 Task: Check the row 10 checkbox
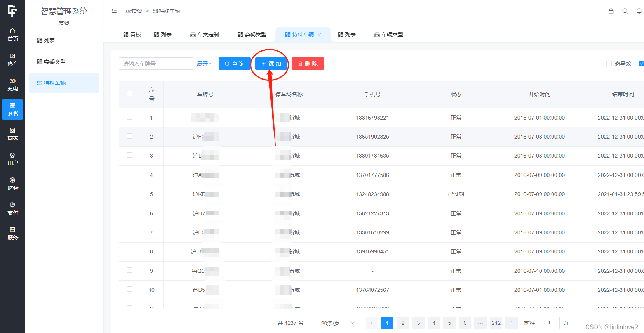pos(130,289)
